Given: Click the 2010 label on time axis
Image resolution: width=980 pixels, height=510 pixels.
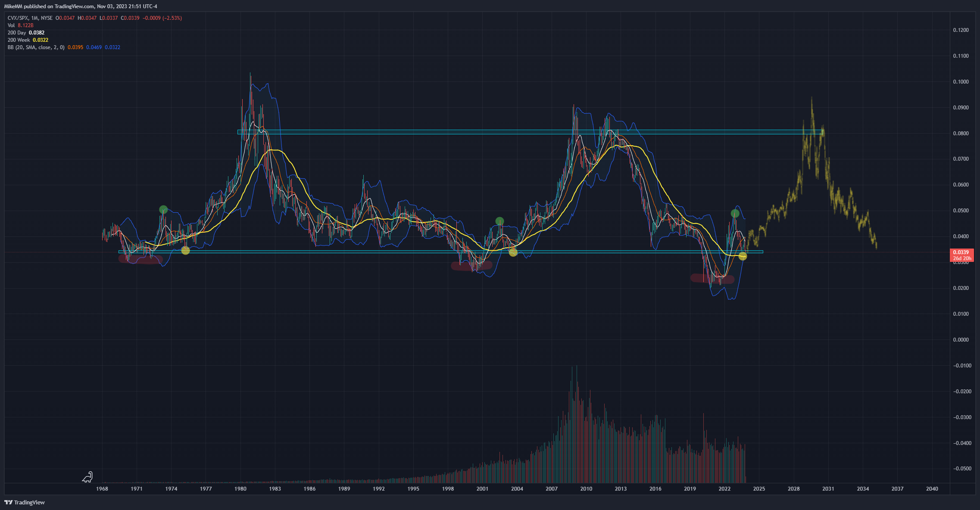Looking at the screenshot, I should coord(586,489).
